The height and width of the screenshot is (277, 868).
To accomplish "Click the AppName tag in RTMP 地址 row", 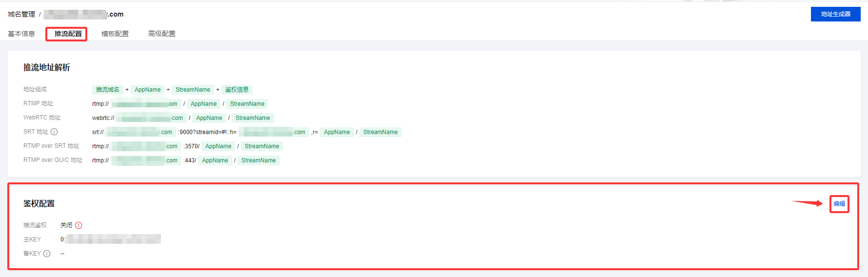I will coord(203,104).
